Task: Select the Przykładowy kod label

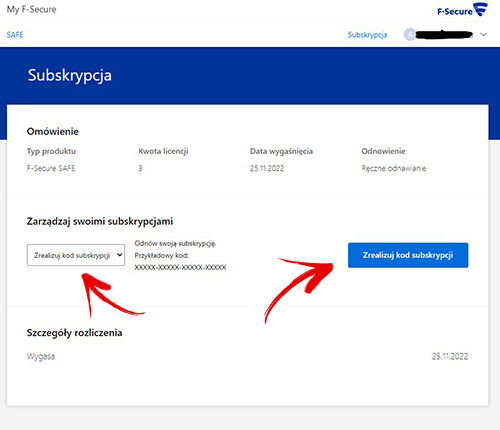Action: (x=162, y=256)
